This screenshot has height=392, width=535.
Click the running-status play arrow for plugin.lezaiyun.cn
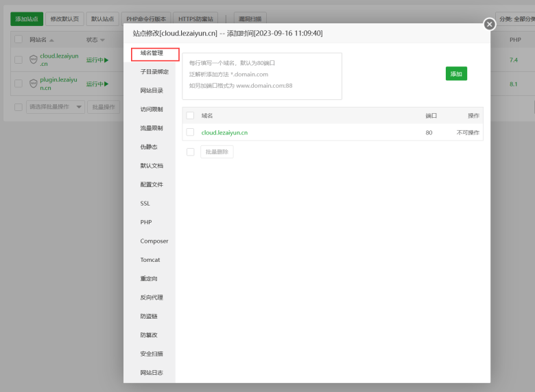(x=106, y=84)
